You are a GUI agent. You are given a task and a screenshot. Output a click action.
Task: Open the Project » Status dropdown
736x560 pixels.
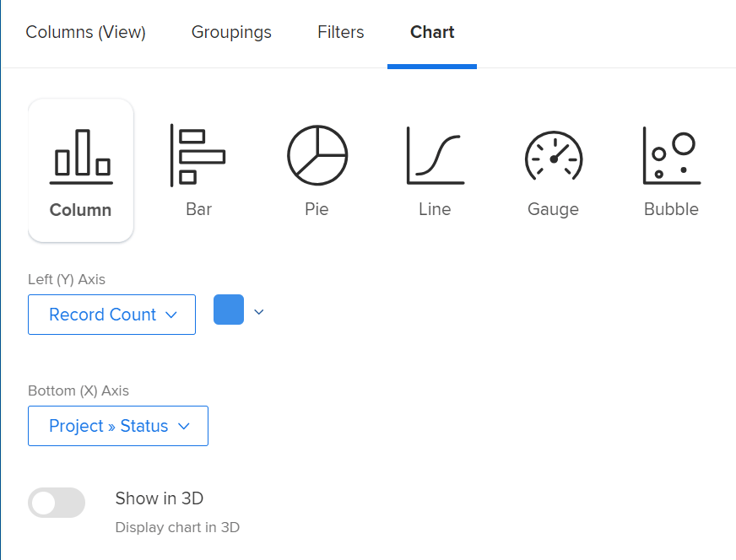pyautogui.click(x=117, y=426)
